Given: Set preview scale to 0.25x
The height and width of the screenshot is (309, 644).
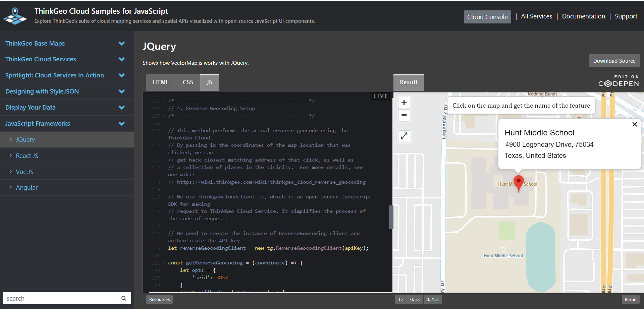Looking at the screenshot, I should pyautogui.click(x=433, y=299).
